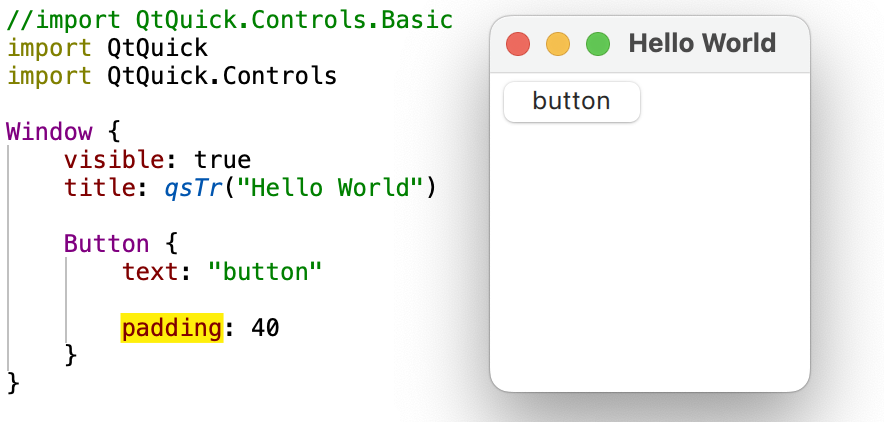The width and height of the screenshot is (884, 422).
Task: Click the highlighted padding property
Action: coord(172,328)
